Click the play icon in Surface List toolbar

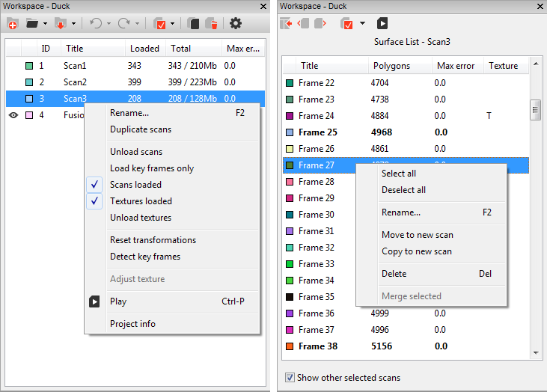382,23
